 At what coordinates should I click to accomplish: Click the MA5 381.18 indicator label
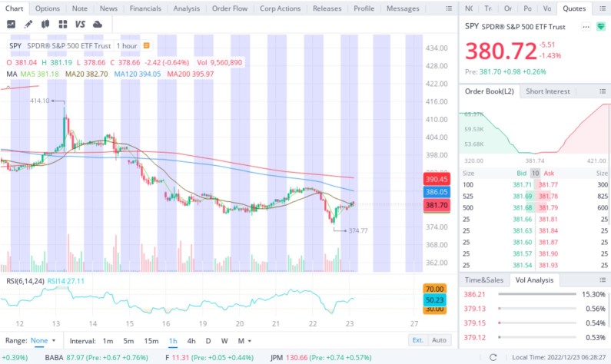pyautogui.click(x=39, y=74)
